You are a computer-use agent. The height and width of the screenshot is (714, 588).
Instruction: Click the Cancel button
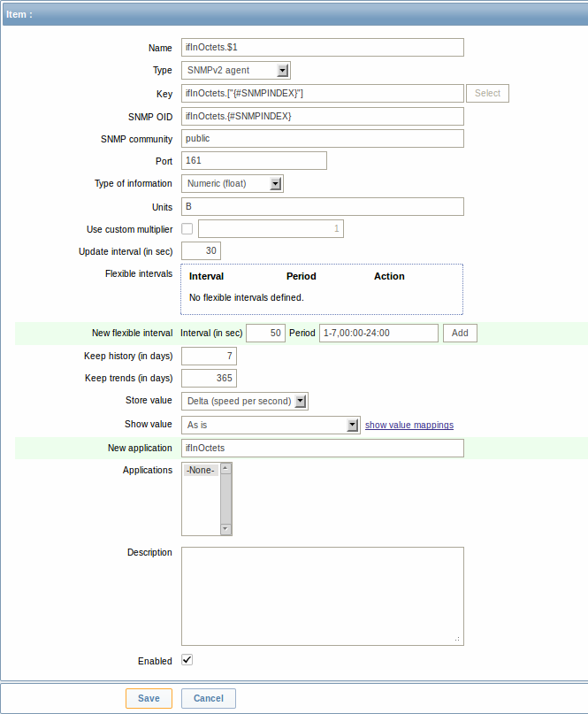(209, 699)
